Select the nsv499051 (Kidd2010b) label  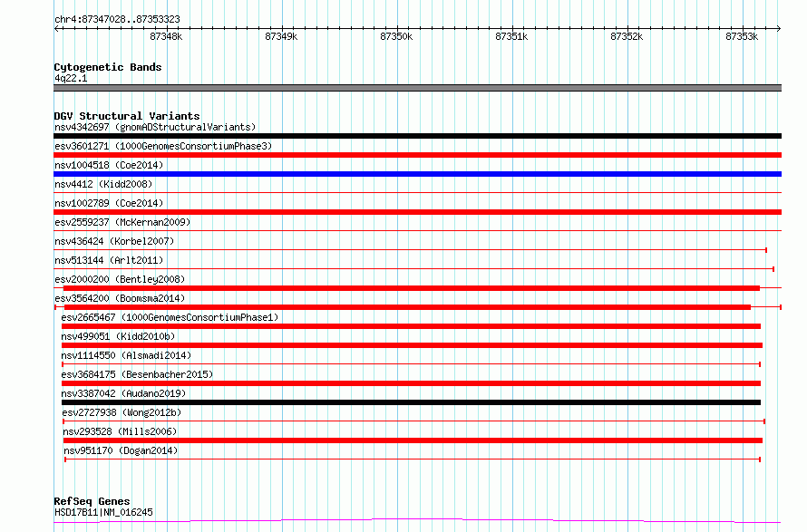118,336
